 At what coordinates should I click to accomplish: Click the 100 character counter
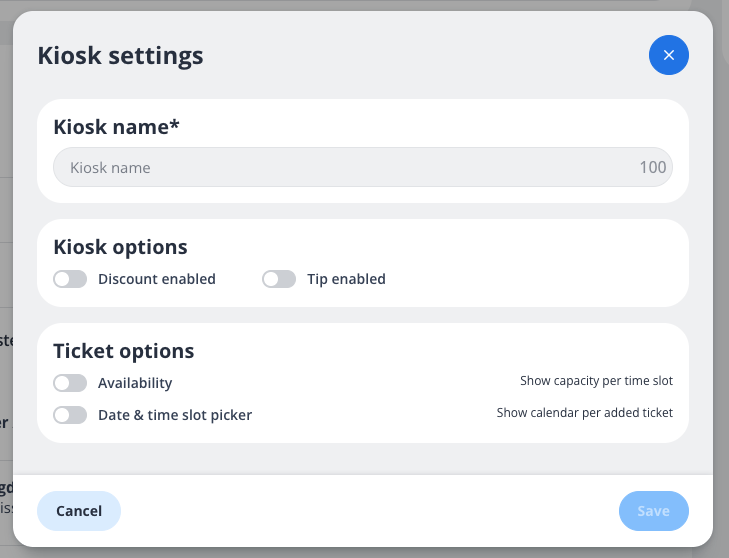click(x=653, y=168)
